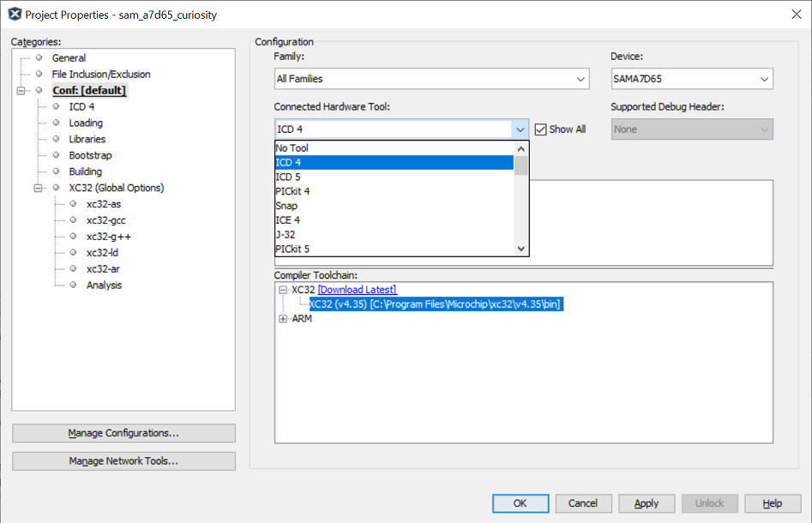Collapse the XC32 (Global Options) tree node
The height and width of the screenshot is (523, 812).
(38, 189)
